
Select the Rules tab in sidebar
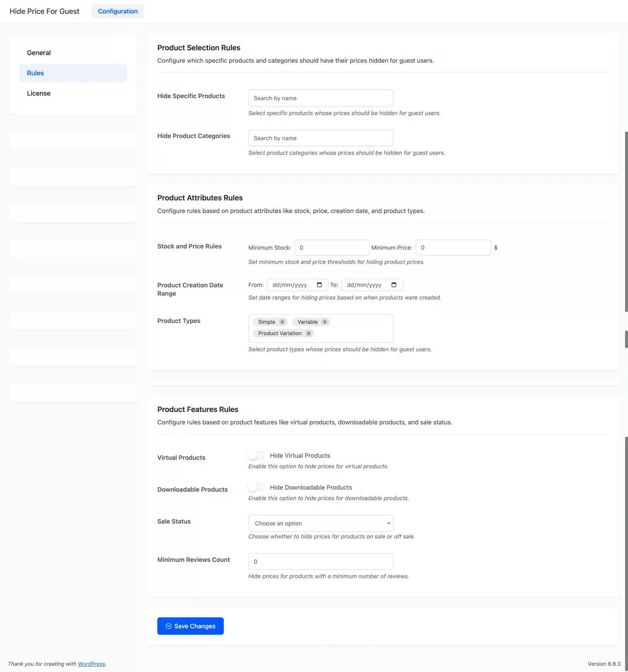click(x=35, y=73)
